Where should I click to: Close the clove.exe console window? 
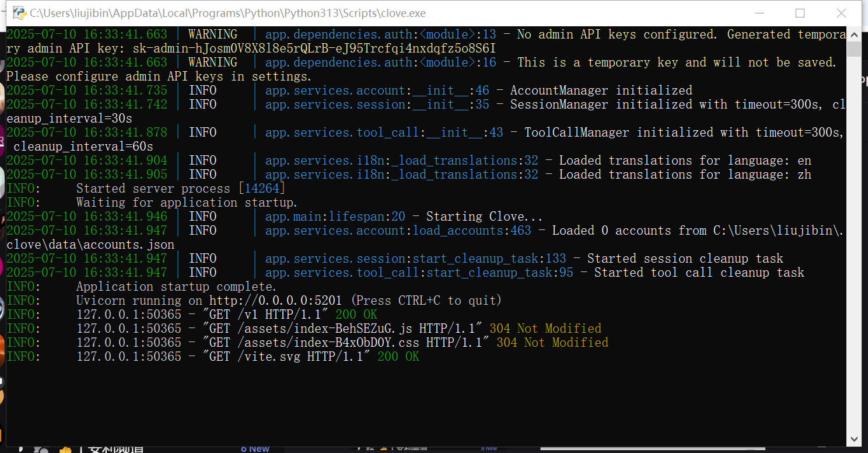(x=841, y=13)
